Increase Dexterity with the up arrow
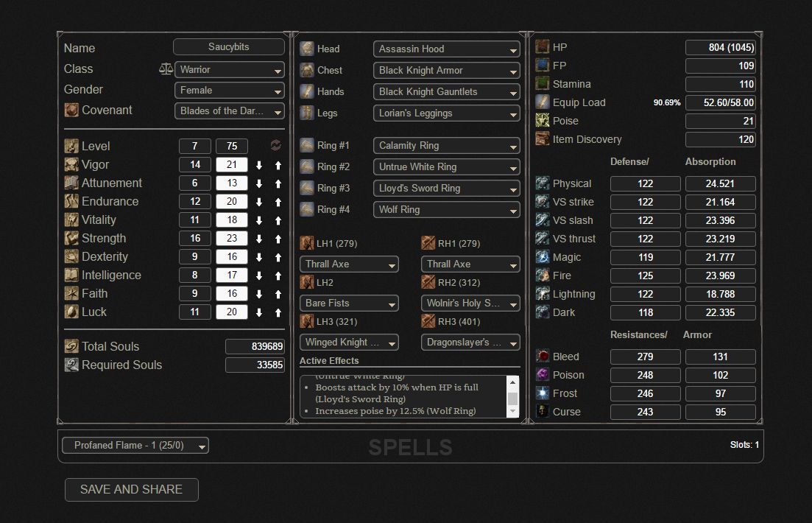The image size is (812, 523). 278,257
